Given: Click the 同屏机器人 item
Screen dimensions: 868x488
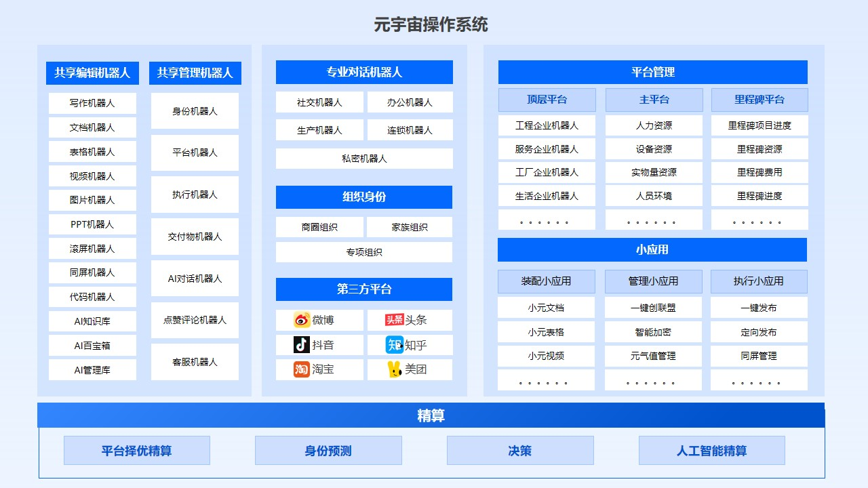Looking at the screenshot, I should [92, 272].
